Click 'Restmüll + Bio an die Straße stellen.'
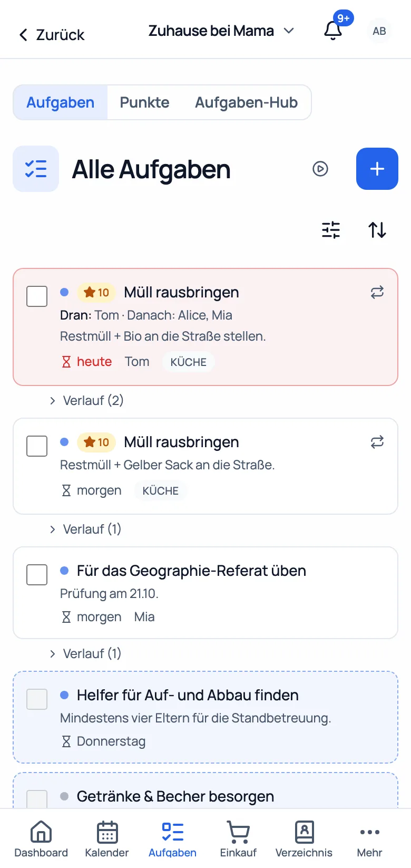This screenshot has height=868, width=411. click(x=163, y=336)
